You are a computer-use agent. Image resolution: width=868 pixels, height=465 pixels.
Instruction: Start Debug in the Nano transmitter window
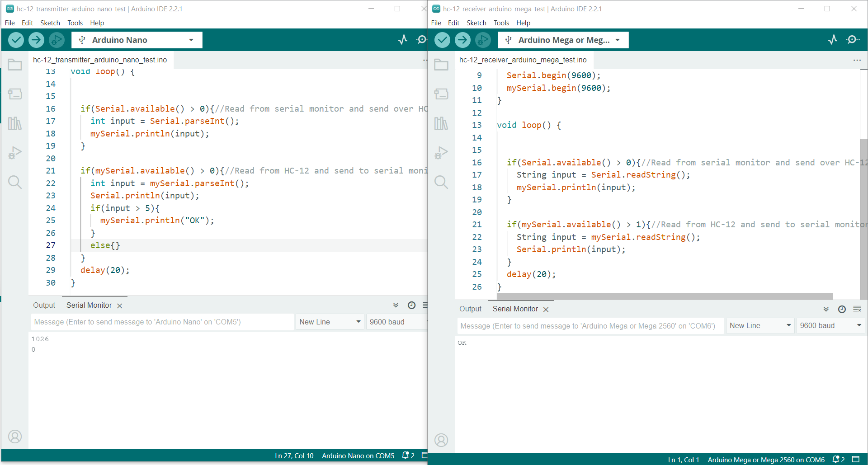pos(57,40)
